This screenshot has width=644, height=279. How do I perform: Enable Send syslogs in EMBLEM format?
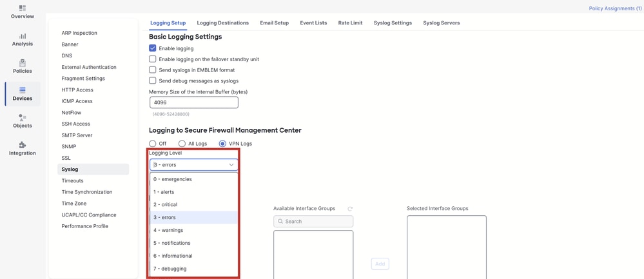pyautogui.click(x=153, y=70)
